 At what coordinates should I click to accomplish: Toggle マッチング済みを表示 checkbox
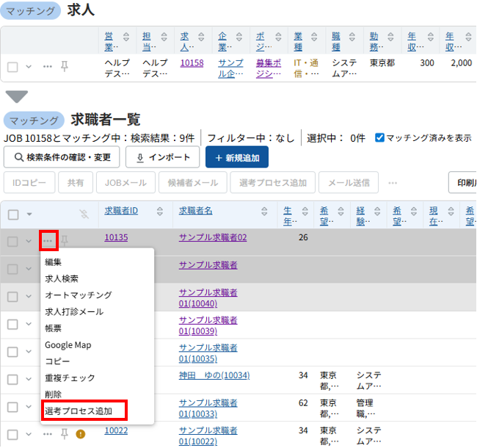click(379, 137)
